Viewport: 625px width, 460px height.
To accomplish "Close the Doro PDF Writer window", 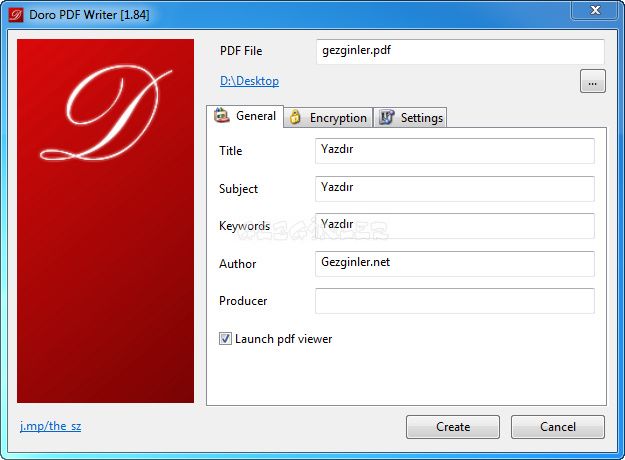I will (x=595, y=10).
